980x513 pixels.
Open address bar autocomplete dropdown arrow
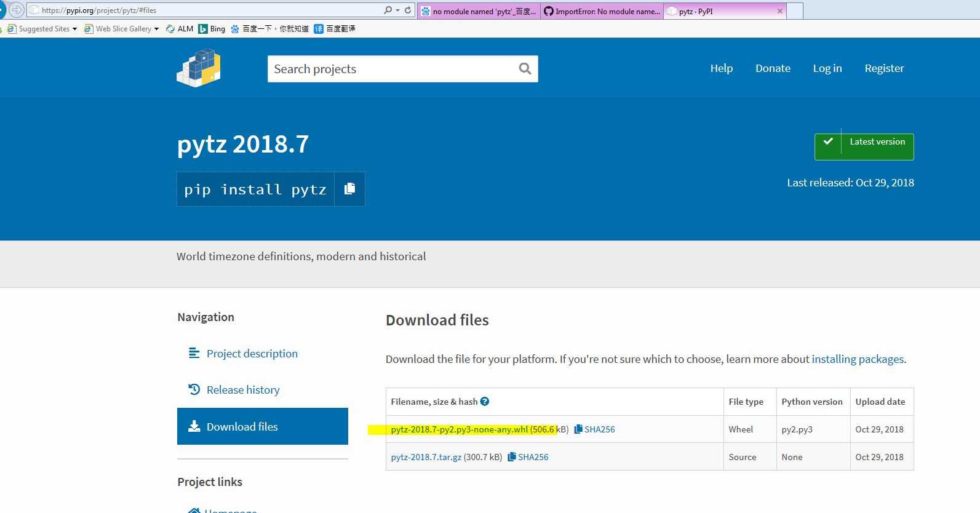[x=398, y=10]
